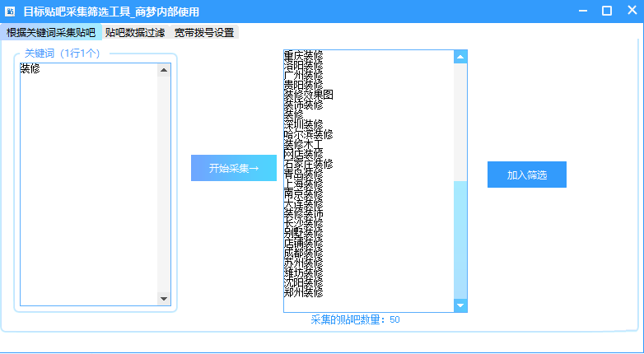Screen dimensions: 644x354
Task: Select 苏州装修 in the results list
Action: coord(304,263)
